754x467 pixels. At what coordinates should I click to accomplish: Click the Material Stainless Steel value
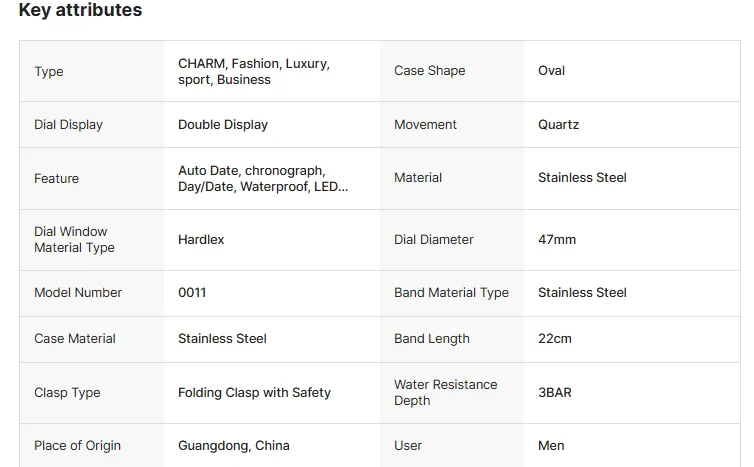582,177
